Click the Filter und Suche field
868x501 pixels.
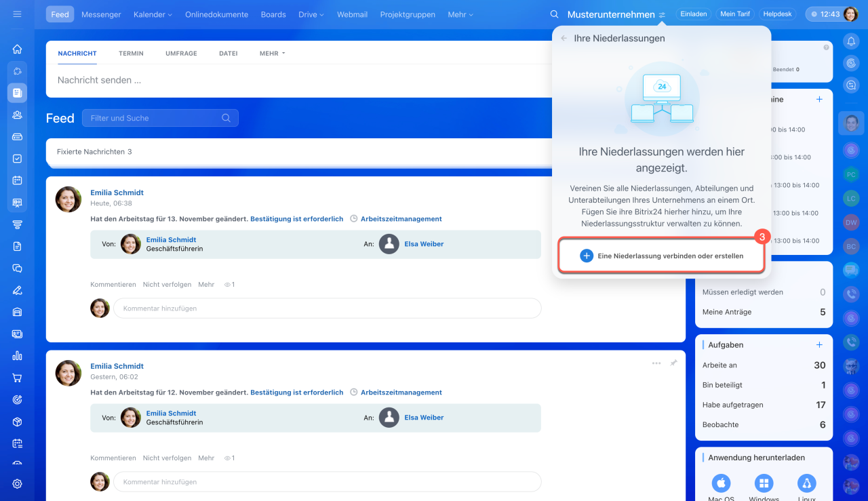tap(156, 118)
